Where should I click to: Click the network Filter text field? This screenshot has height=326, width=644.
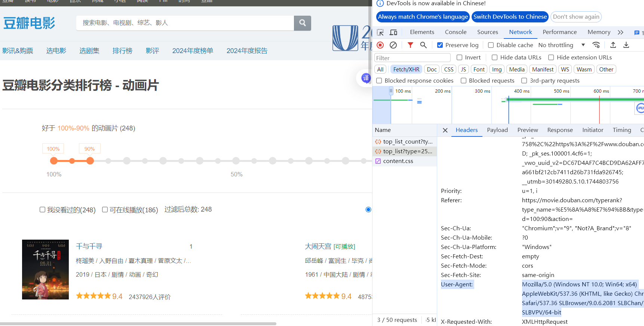coord(412,58)
